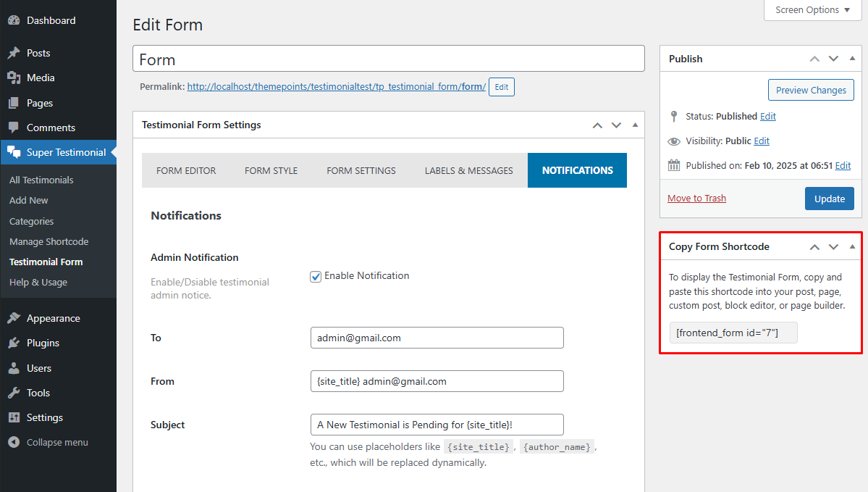Click the Media library icon
Image resolution: width=868 pixels, height=492 pixels.
click(14, 78)
